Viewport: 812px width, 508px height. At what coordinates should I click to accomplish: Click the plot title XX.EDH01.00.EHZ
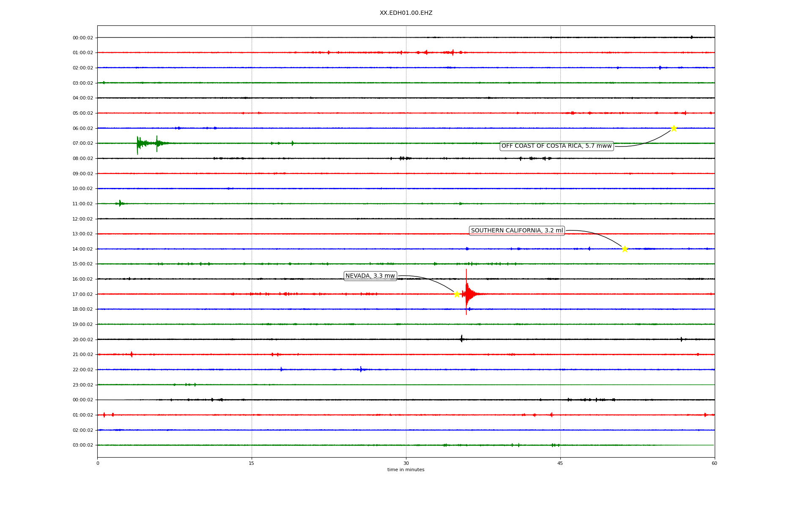[406, 13]
